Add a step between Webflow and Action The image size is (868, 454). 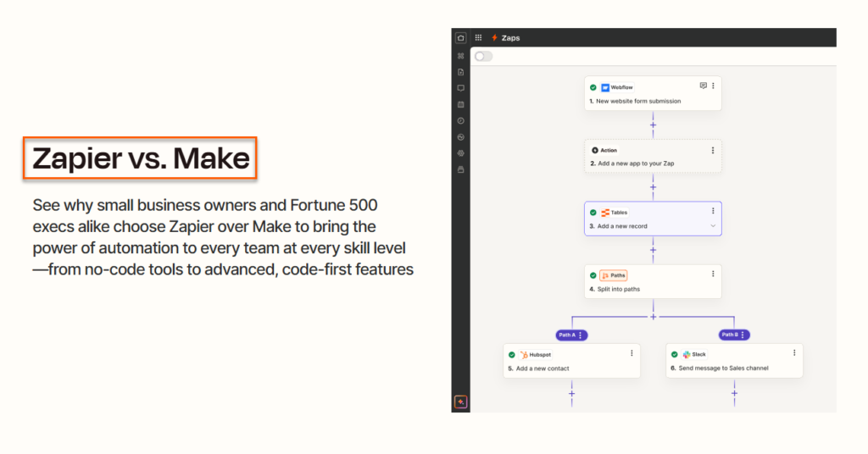point(654,125)
